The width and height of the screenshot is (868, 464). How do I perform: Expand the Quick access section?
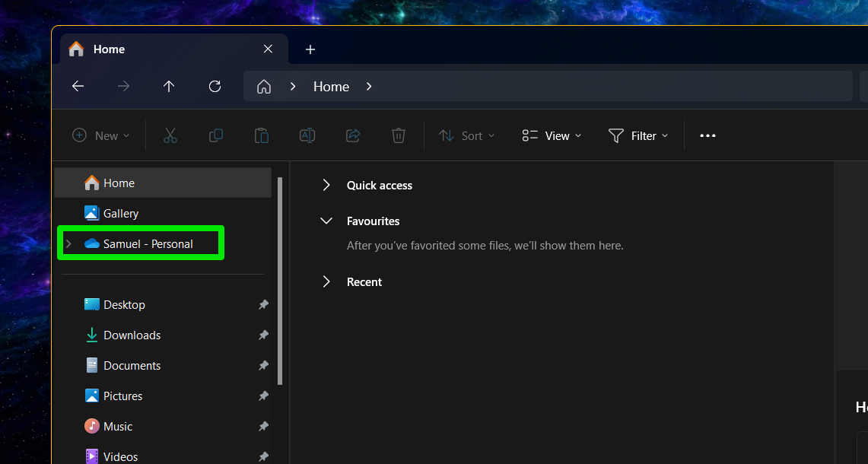point(326,185)
